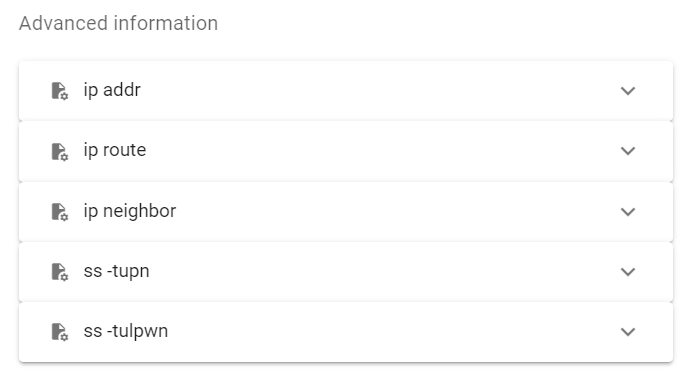Expand the ss -tupn chevron arrow

(628, 271)
